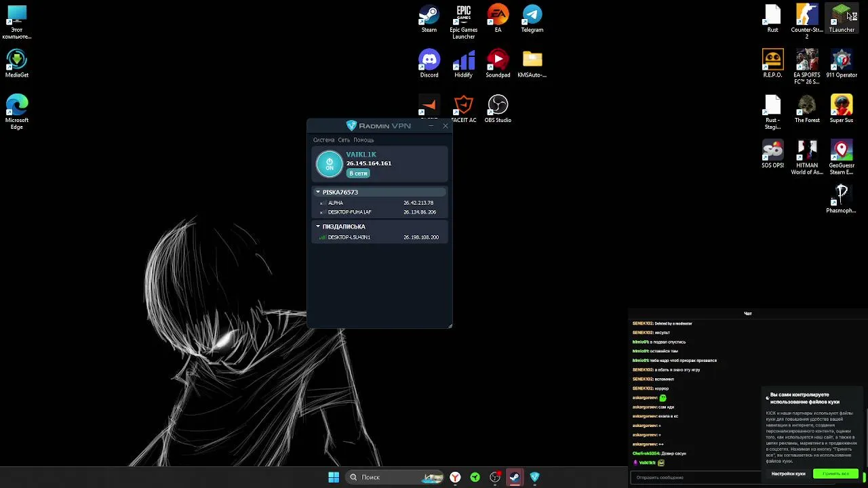Image resolution: width=868 pixels, height=488 pixels.
Task: Open MediaGet desktop icon
Action: click(x=17, y=64)
